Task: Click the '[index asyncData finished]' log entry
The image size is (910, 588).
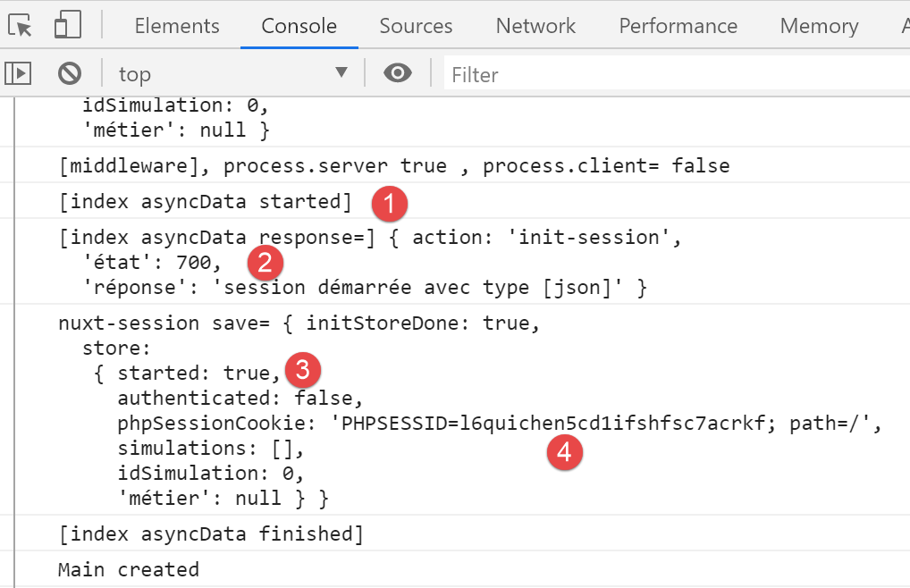Action: coord(211,534)
